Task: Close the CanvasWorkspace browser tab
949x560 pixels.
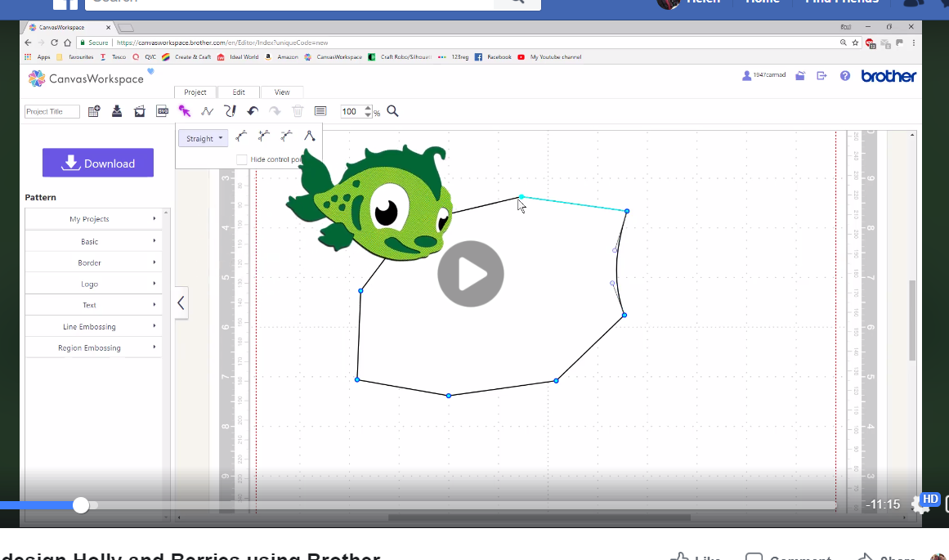Action: point(109,27)
